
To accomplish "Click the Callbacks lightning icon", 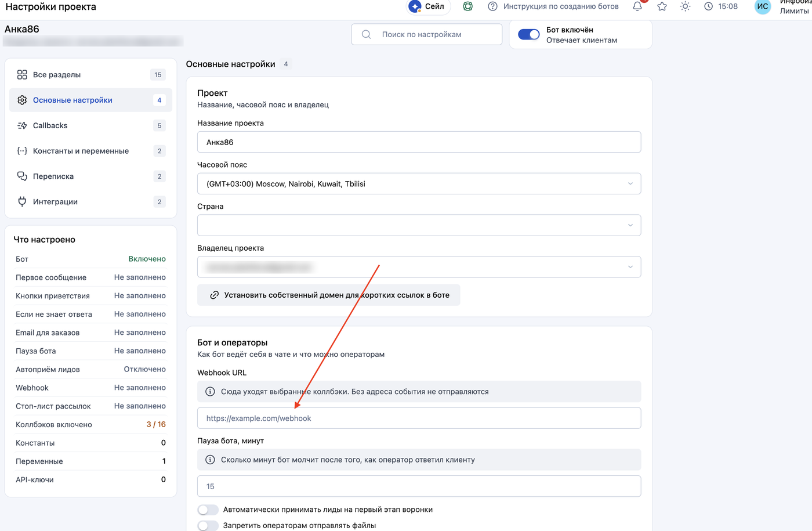I will (x=22, y=125).
